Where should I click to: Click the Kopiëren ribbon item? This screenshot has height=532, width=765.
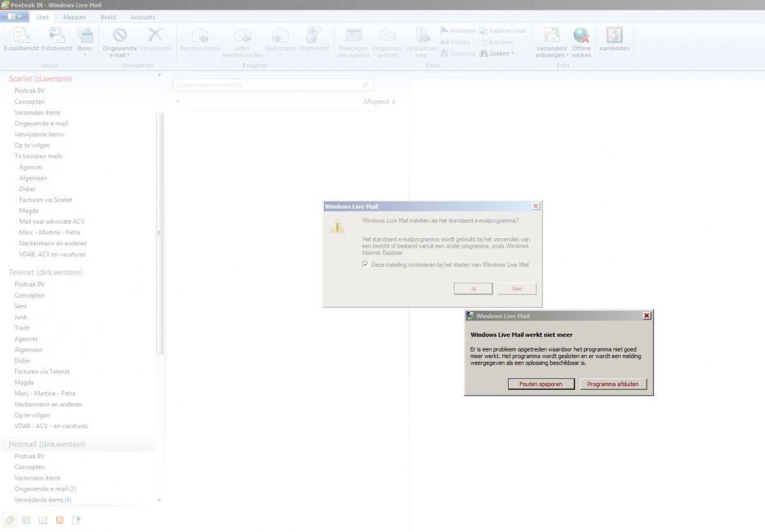497,42
